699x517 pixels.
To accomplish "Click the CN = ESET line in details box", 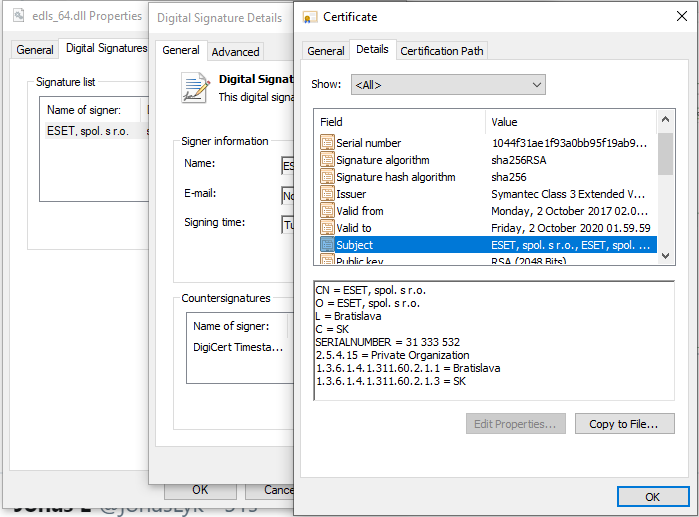I will (370, 290).
